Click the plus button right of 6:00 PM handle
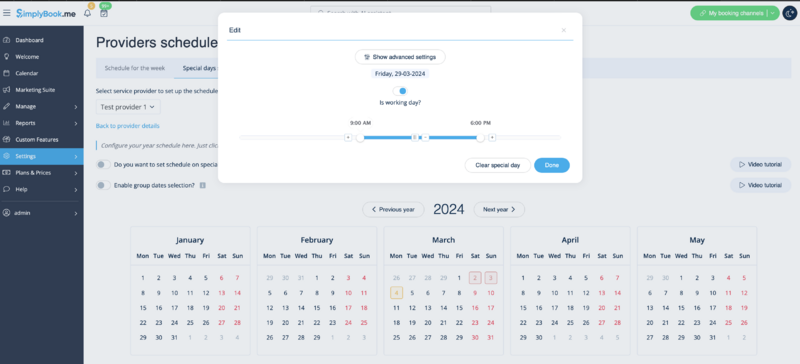Viewport: 800px width, 364px height. click(x=492, y=137)
